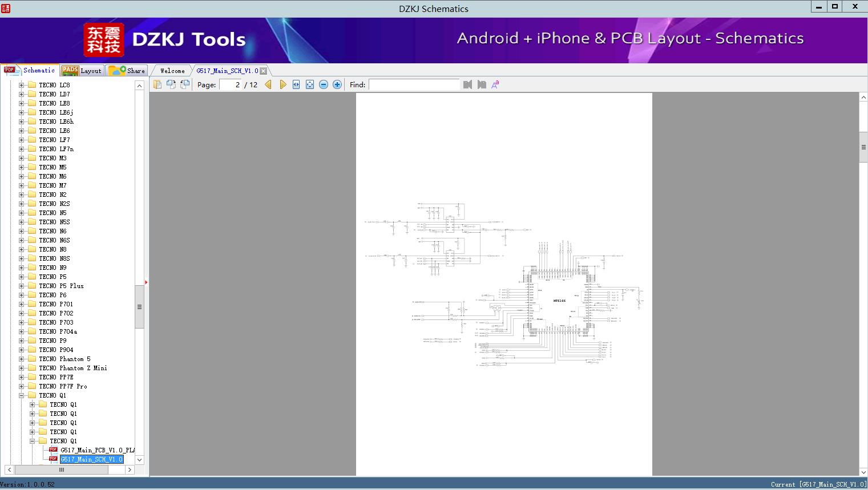Go to the previous page arrow
The image size is (868, 490).
tap(268, 84)
